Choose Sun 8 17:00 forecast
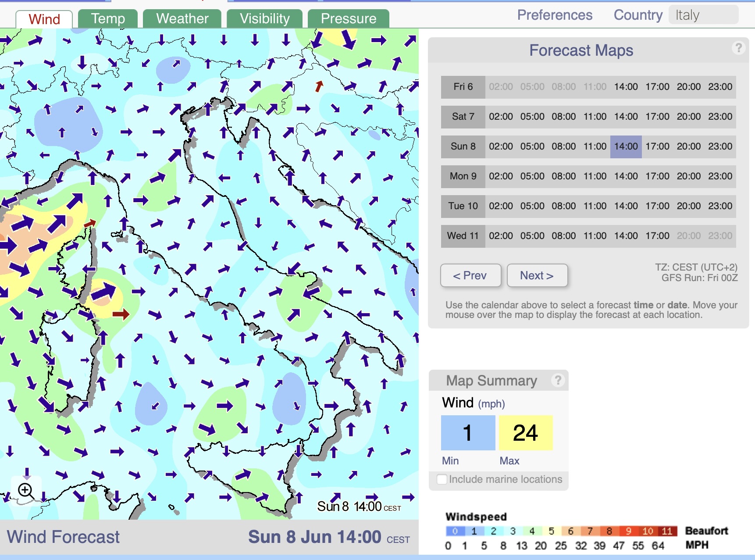This screenshot has width=755, height=560. coord(657,146)
